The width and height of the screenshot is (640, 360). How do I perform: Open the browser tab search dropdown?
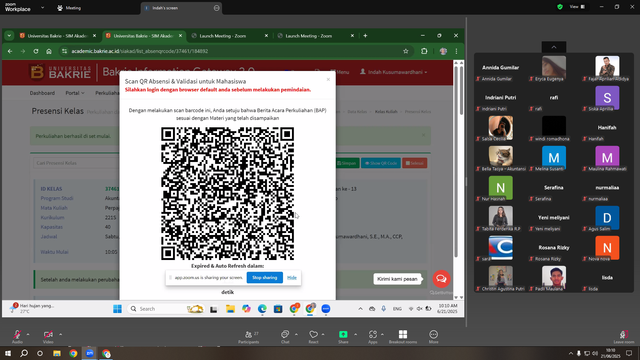point(9,36)
